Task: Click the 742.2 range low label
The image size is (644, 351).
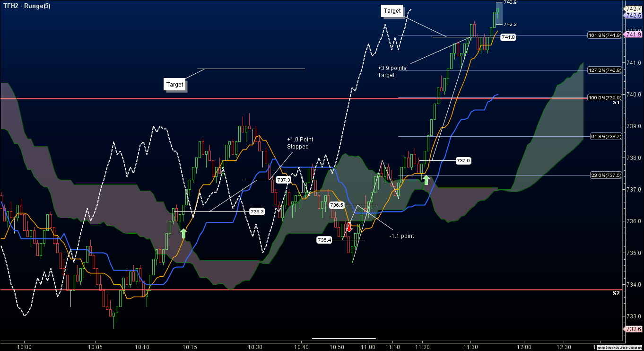Action: pyautogui.click(x=510, y=24)
